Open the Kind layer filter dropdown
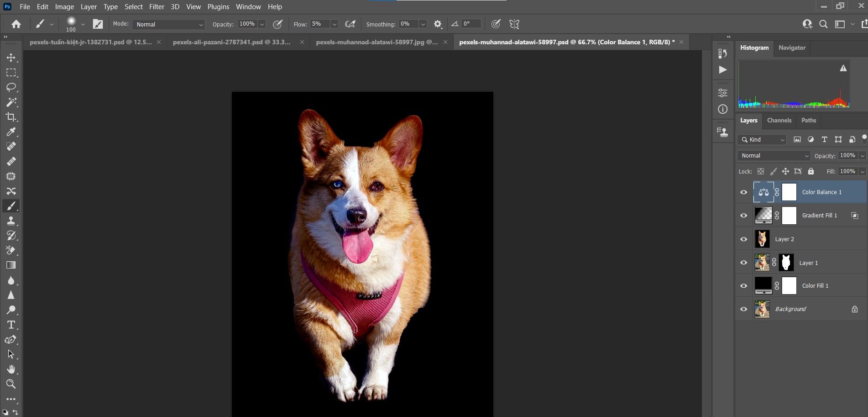Viewport: 868px width, 417px height. (763, 140)
